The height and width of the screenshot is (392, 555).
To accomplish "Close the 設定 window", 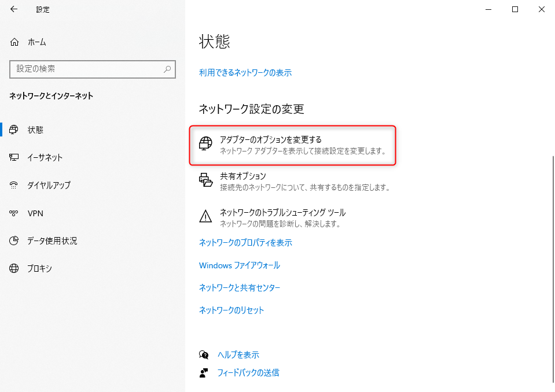I will [542, 10].
